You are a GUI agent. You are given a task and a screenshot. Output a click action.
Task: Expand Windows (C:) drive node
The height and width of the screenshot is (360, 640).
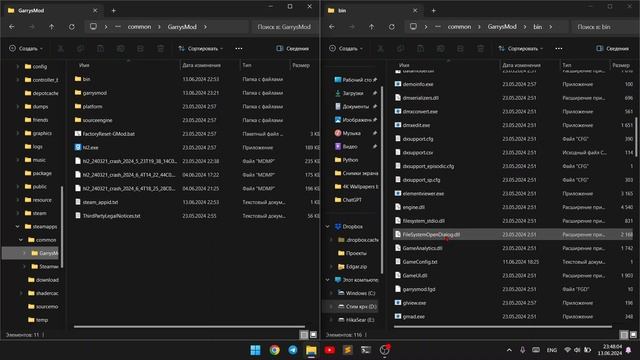pos(331,293)
